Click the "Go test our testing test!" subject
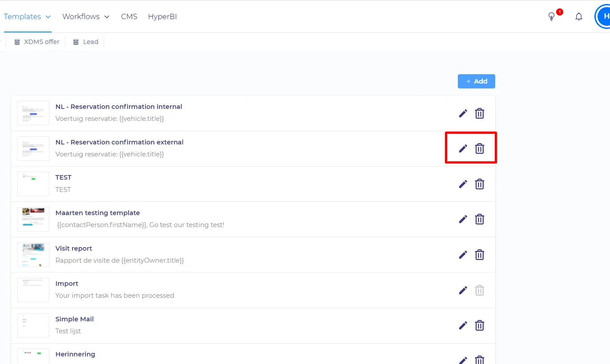The image size is (610, 364). click(x=141, y=225)
